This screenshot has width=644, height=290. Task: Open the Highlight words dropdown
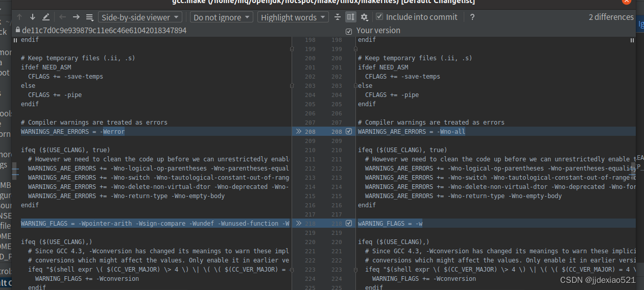coord(293,17)
